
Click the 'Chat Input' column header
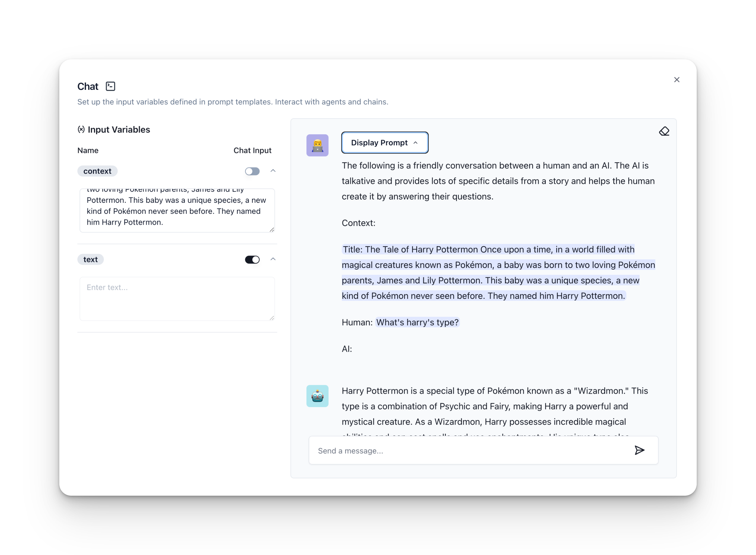(252, 151)
